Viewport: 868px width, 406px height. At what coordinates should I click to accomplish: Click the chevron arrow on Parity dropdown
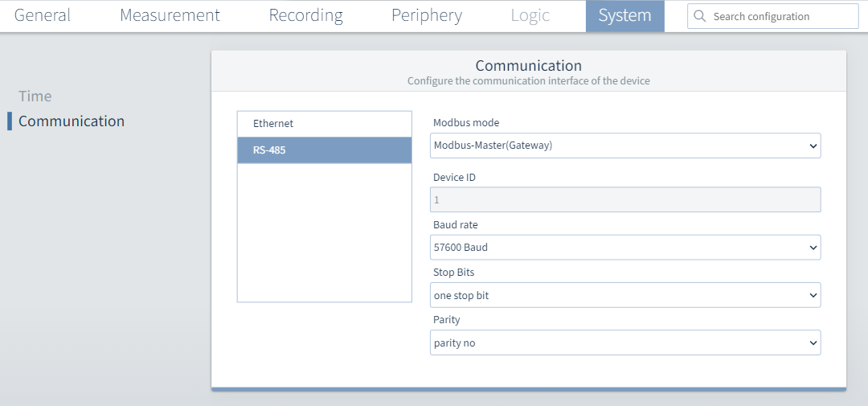(813, 342)
